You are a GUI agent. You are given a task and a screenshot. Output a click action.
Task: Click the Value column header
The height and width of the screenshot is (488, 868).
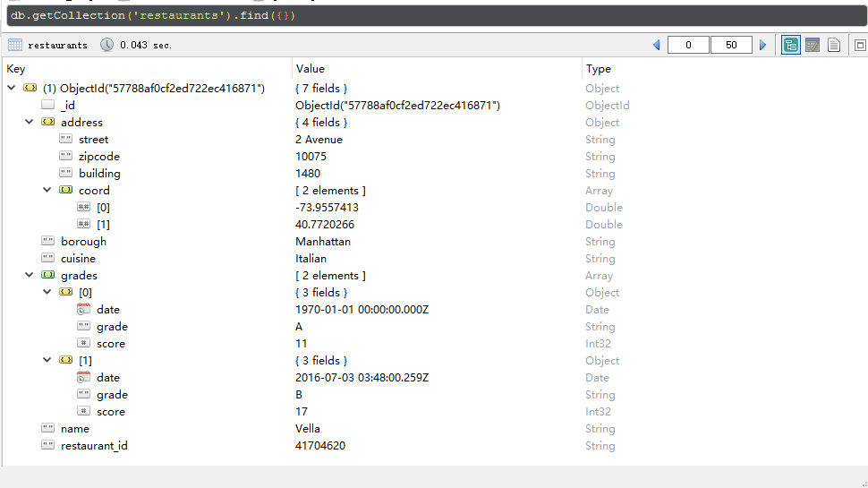[x=310, y=69]
